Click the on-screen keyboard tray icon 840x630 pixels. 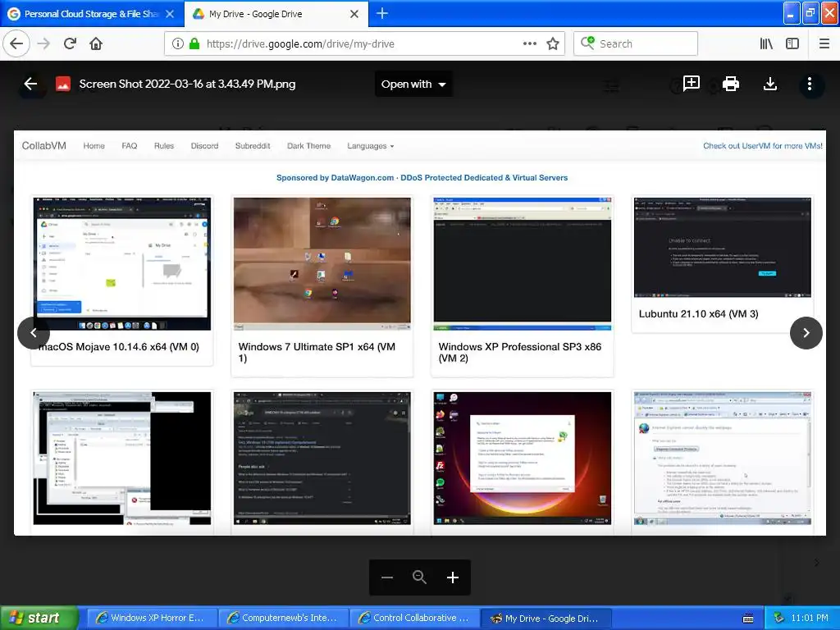[748, 619]
